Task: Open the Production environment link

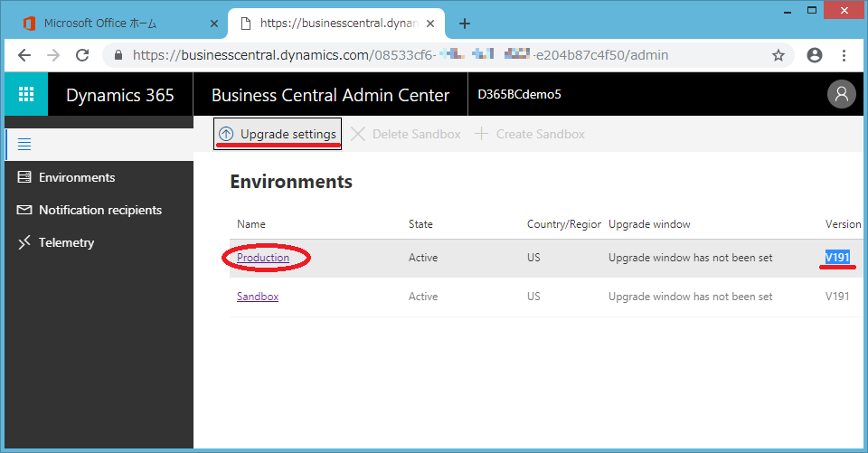Action: tap(263, 258)
